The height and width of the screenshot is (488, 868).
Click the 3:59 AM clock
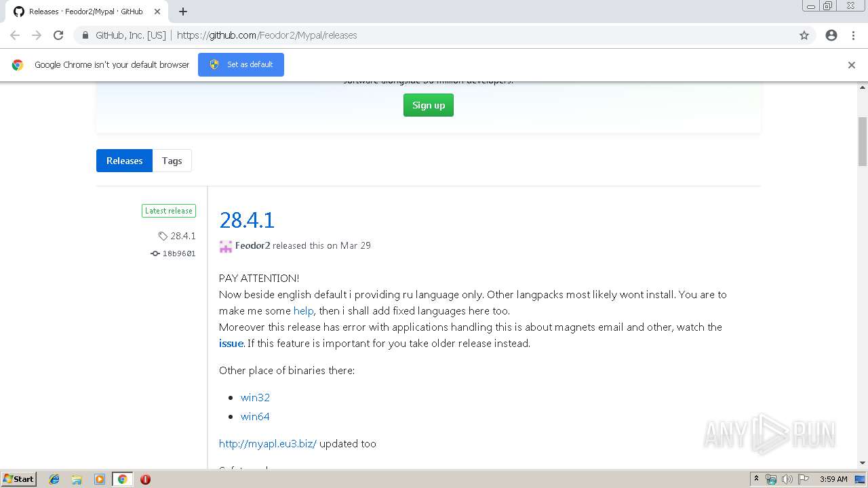coord(833,479)
